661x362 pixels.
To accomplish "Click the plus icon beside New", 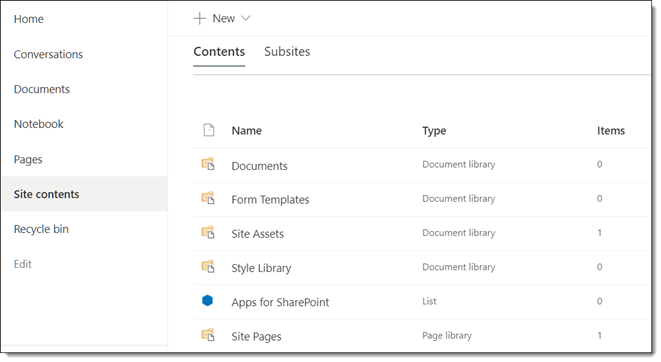I will [199, 19].
